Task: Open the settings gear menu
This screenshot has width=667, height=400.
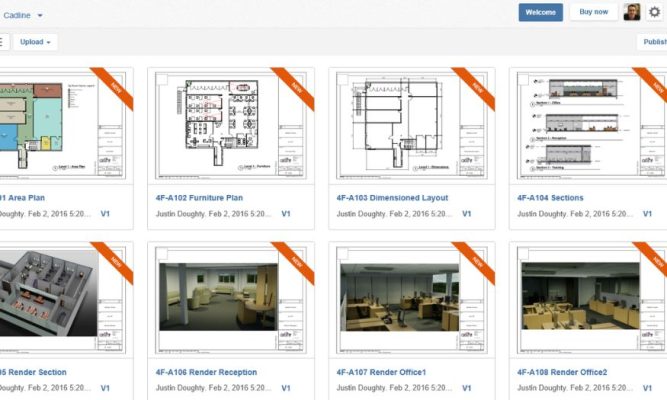Action: 655,12
